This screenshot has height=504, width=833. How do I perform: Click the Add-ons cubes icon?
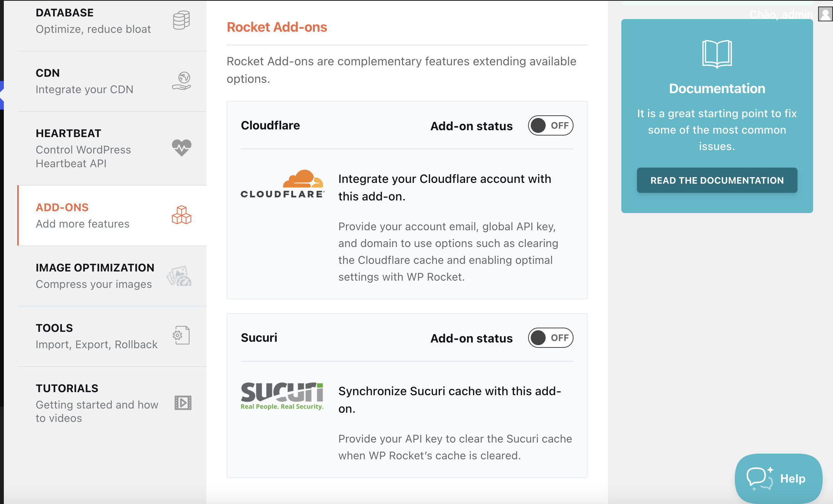tap(182, 215)
